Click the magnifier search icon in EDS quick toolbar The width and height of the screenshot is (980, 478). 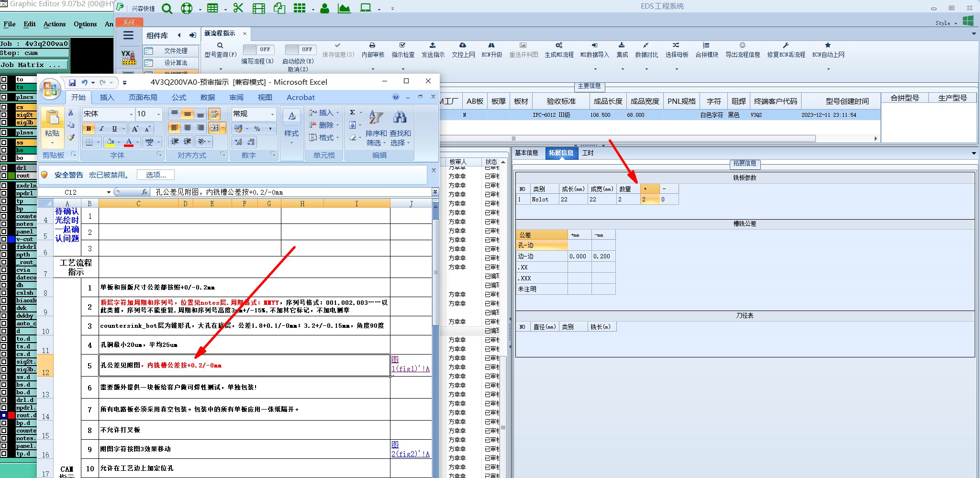pyautogui.click(x=167, y=8)
